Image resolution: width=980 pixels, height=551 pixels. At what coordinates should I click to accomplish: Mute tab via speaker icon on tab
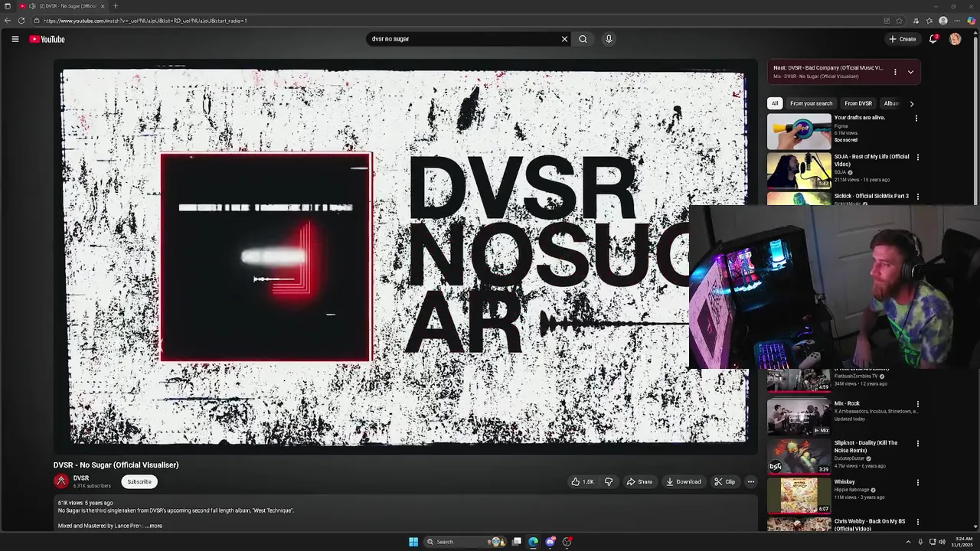coord(32,6)
